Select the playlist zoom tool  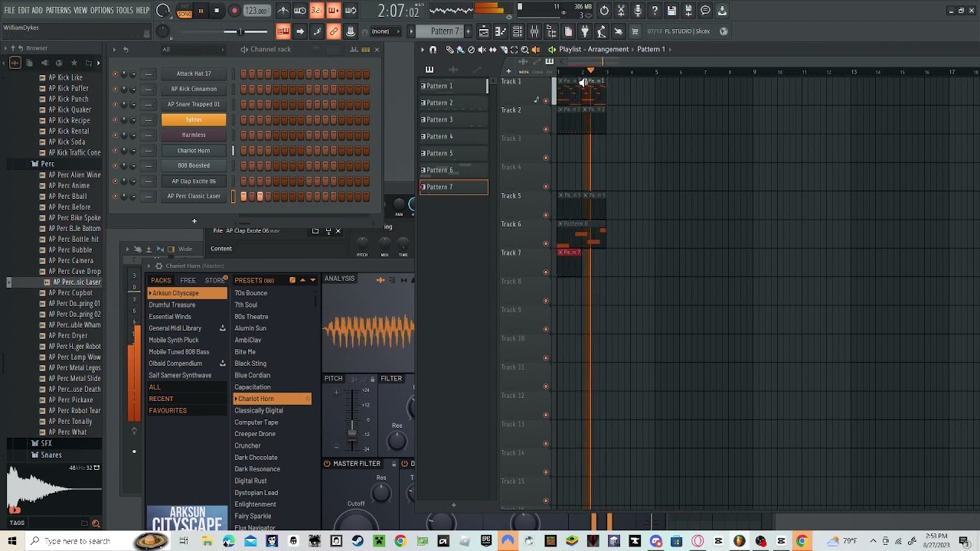524,49
